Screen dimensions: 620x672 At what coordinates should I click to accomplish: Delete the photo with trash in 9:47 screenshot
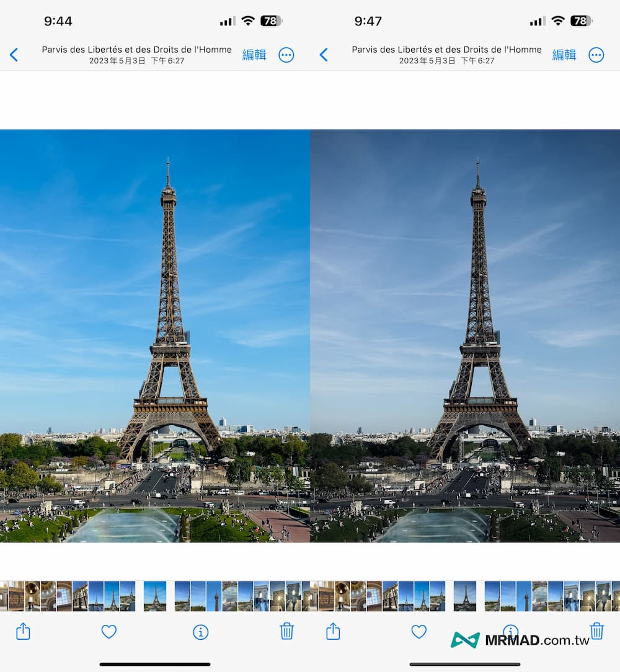coord(597,631)
